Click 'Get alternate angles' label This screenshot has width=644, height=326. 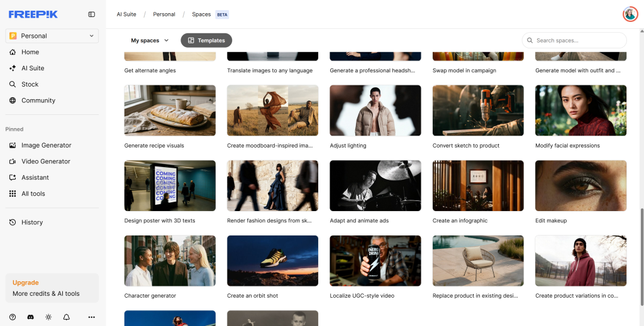[150, 70]
